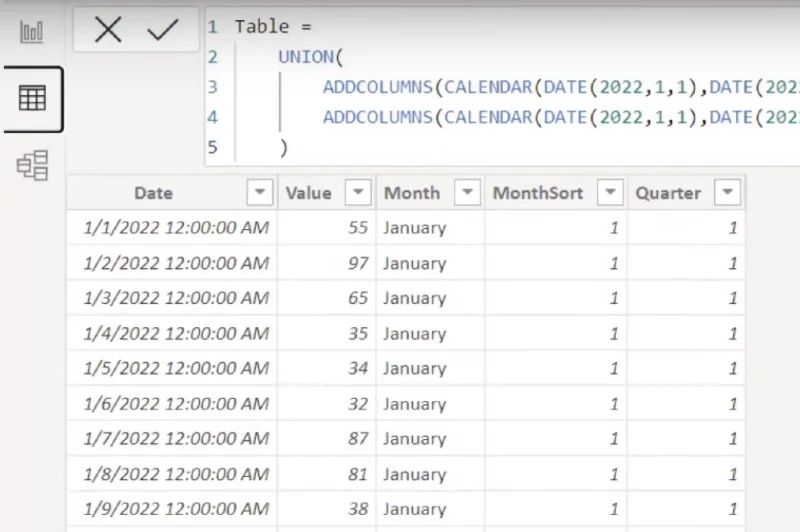This screenshot has width=800, height=532.
Task: Select cell '1/6/2022 12:00:00 AM'
Action: click(172, 403)
